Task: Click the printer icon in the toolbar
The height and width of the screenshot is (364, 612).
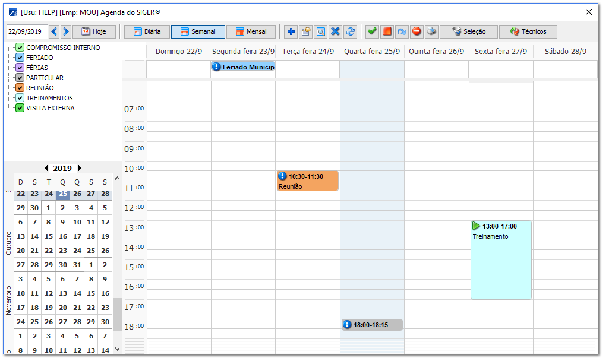Action: (432, 31)
